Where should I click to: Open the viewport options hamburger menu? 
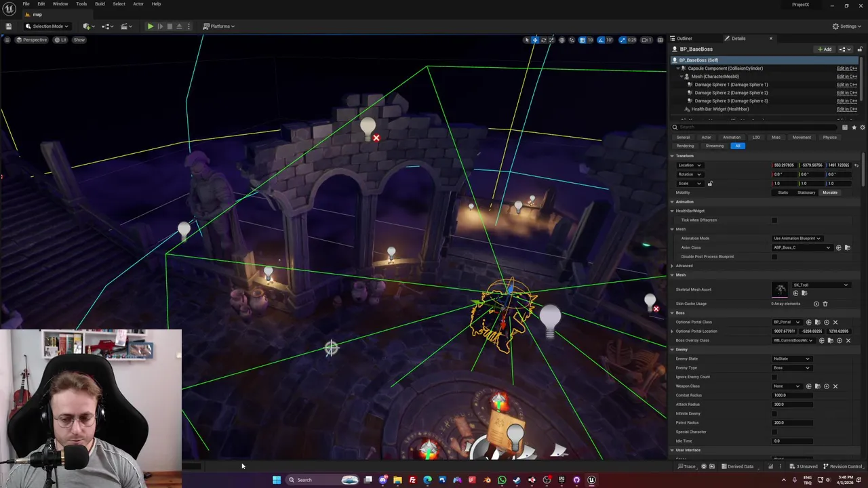pyautogui.click(x=7, y=40)
